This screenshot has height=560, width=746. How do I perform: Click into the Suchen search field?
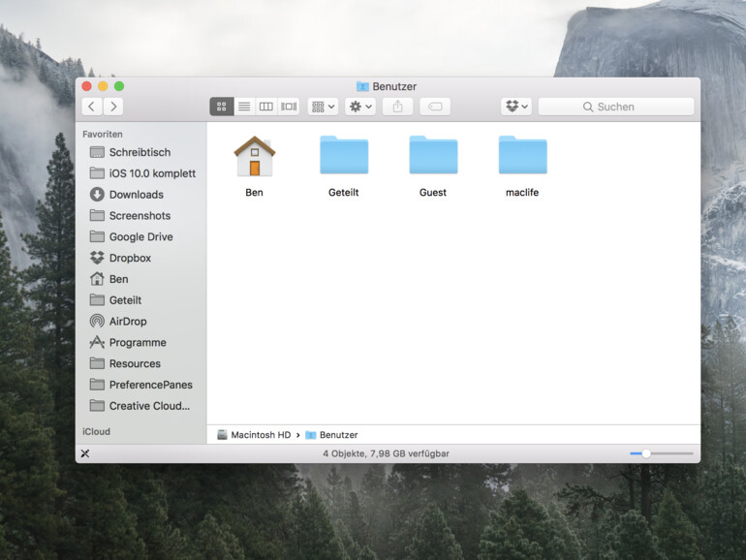point(616,107)
